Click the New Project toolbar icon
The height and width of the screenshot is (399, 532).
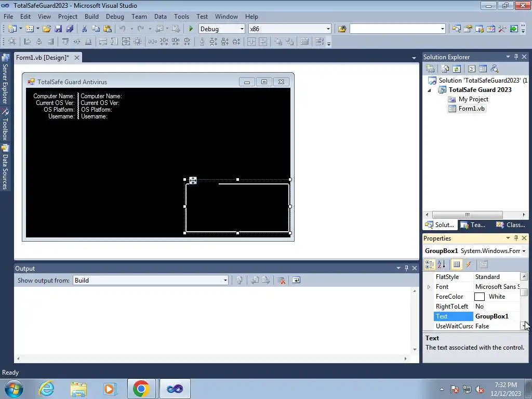coord(12,29)
